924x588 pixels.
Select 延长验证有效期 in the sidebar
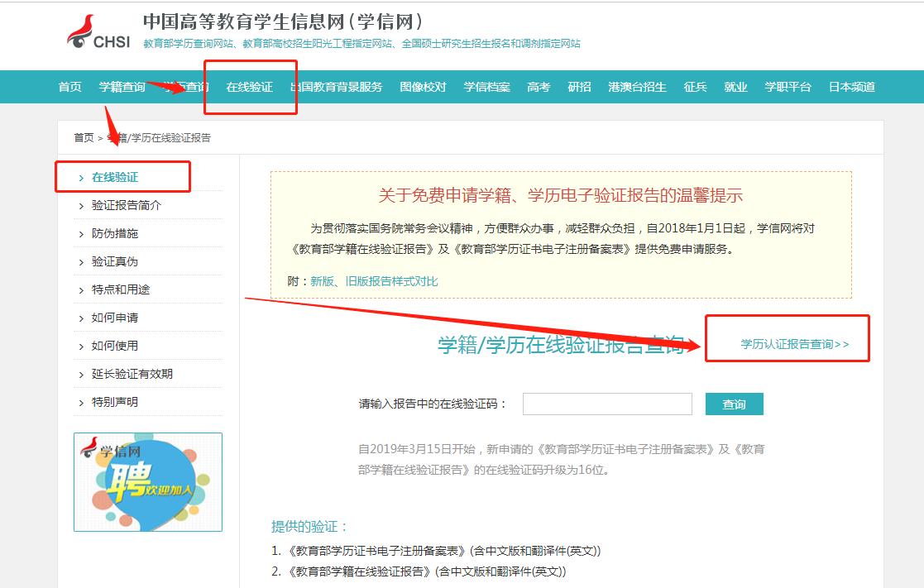click(x=130, y=375)
